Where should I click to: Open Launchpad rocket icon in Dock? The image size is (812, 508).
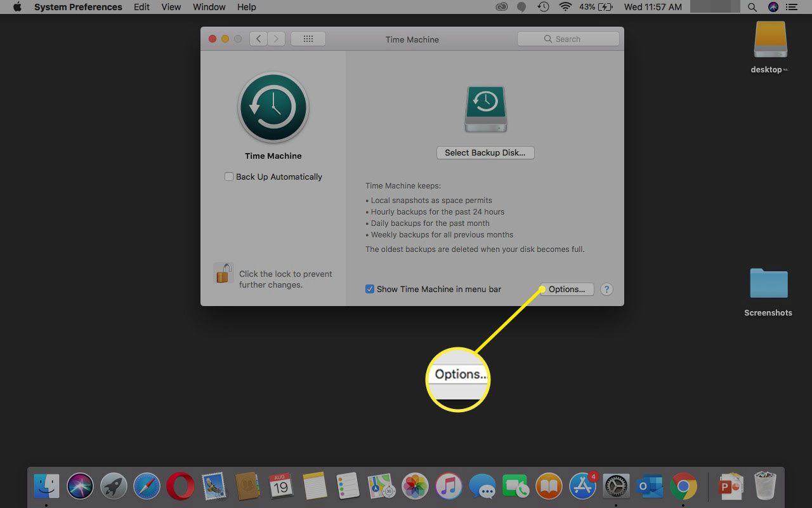114,486
